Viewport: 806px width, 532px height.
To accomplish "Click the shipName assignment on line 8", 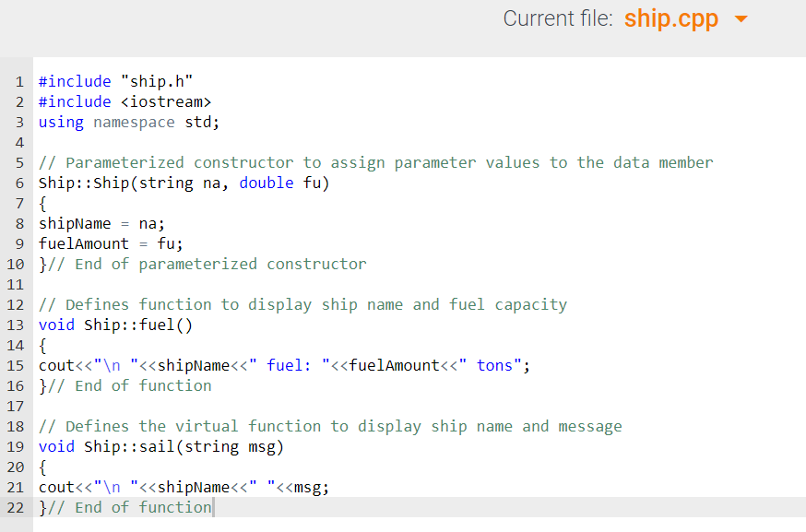I will point(101,223).
